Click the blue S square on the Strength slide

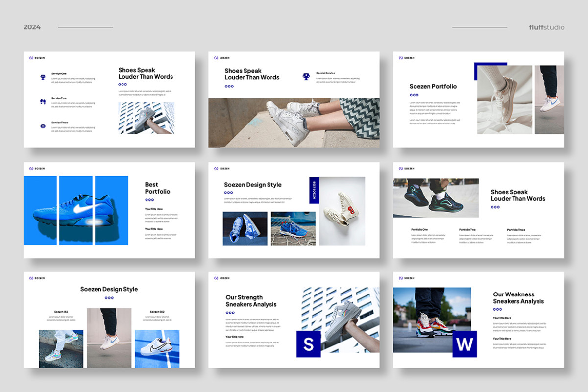pos(308,344)
